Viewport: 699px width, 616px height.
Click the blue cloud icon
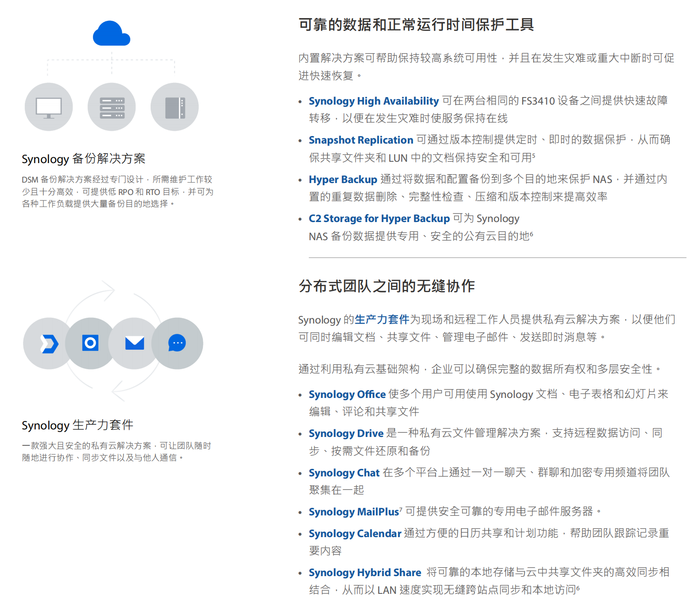click(x=112, y=33)
